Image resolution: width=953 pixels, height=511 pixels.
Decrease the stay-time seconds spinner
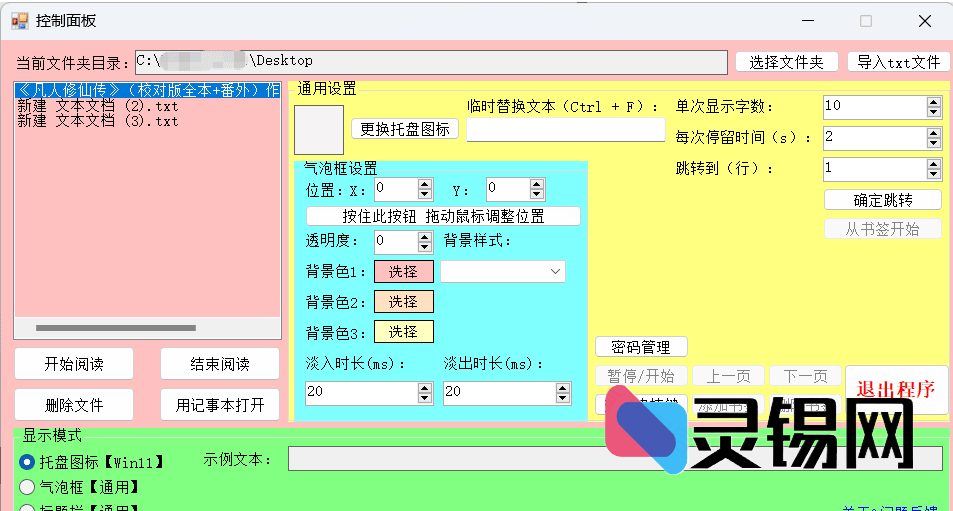934,142
